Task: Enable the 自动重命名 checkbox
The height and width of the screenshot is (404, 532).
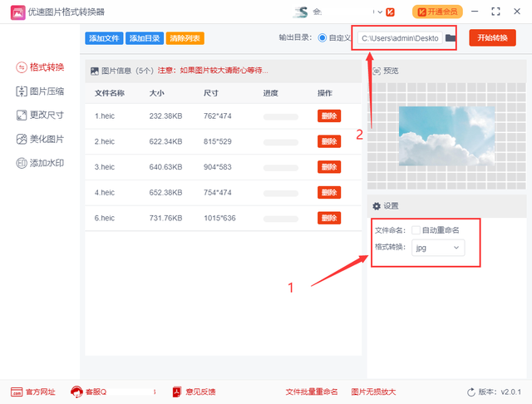Action: click(416, 230)
